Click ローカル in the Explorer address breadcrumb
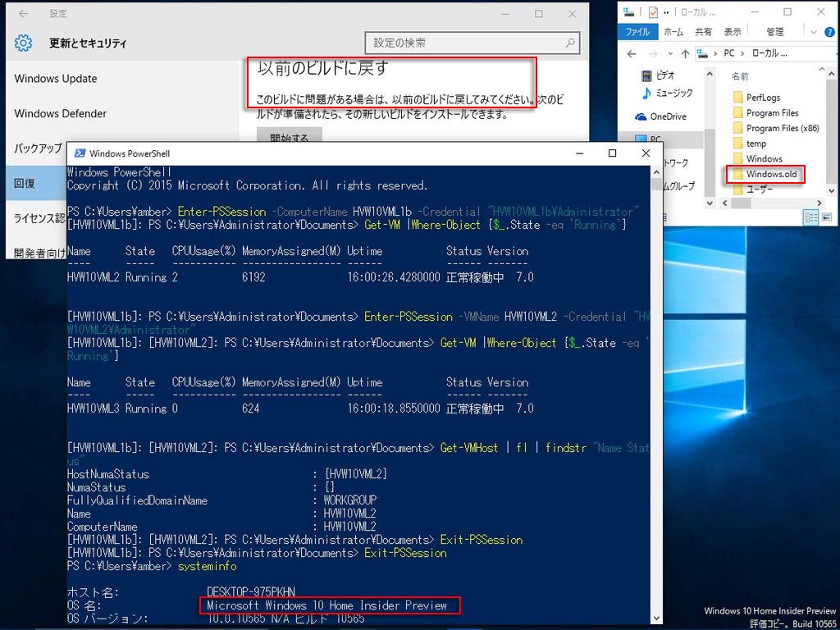Viewport: 840px width, 630px height. [769, 53]
